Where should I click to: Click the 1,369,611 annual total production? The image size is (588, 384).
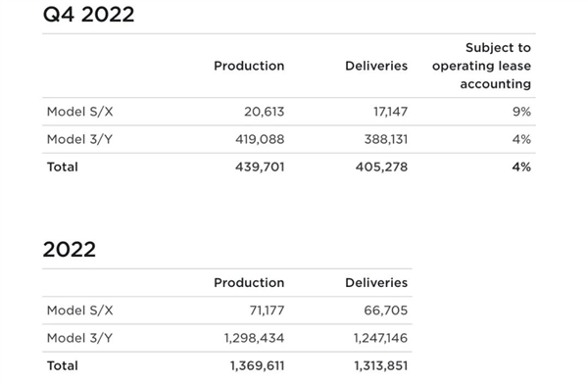click(x=257, y=366)
